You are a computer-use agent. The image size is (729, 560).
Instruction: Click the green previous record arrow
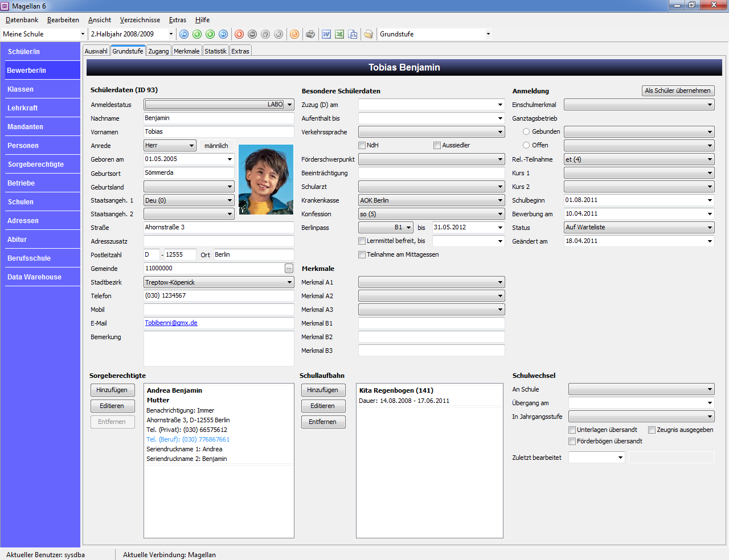coord(197,34)
